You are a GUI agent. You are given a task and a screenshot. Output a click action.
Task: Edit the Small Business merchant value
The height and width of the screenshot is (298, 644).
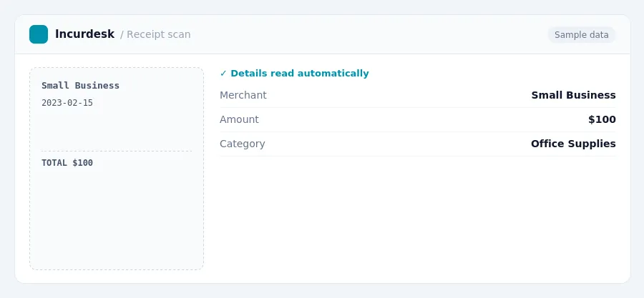pyautogui.click(x=573, y=95)
